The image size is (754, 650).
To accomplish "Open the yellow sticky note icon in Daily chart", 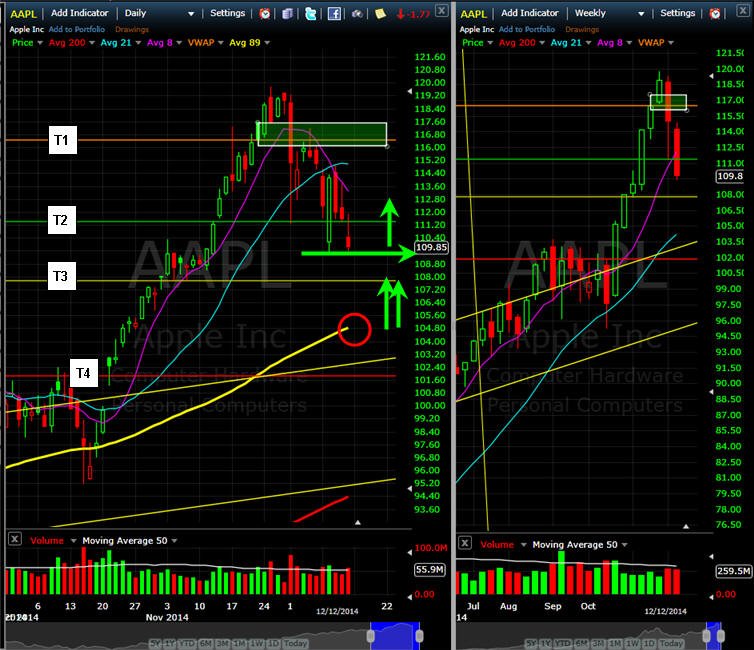I will [380, 13].
